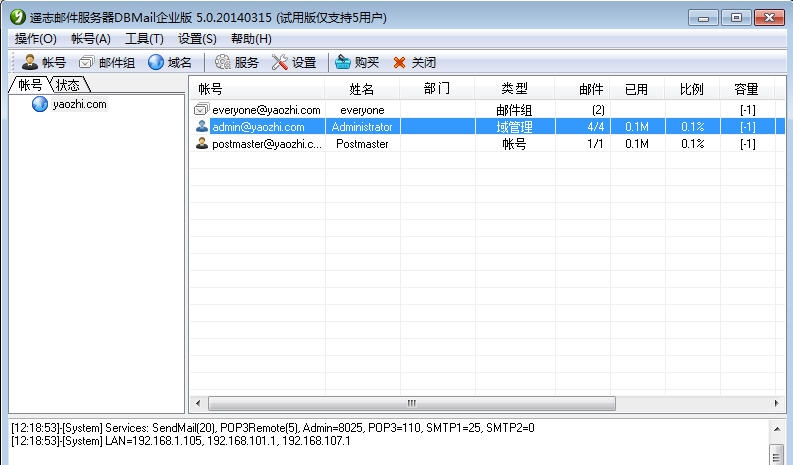Open the 设置(S) menu
This screenshot has height=465, width=793.
(x=197, y=39)
